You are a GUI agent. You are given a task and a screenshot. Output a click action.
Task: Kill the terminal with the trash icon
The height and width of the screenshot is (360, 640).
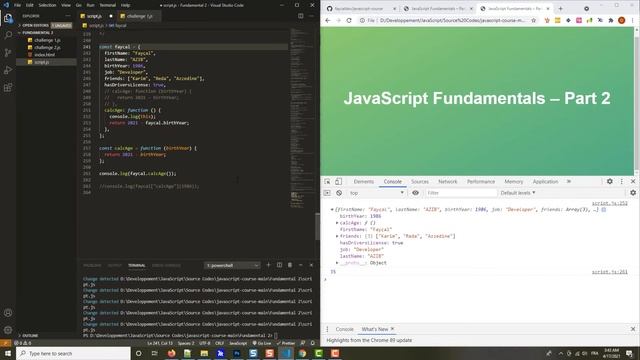click(x=290, y=265)
